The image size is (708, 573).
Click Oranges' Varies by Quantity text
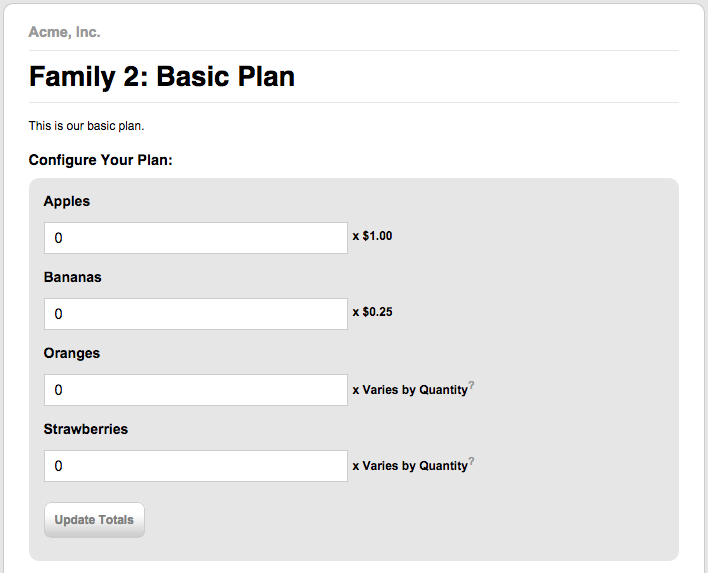(x=410, y=390)
